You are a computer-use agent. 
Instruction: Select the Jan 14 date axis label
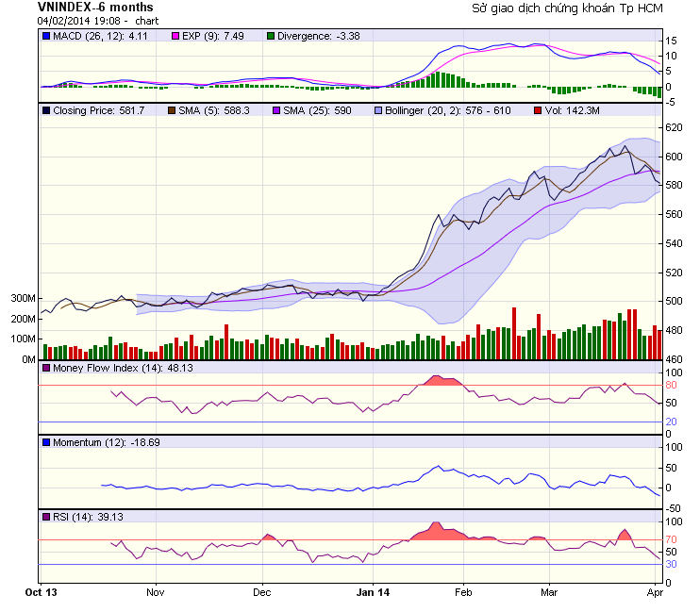(373, 593)
